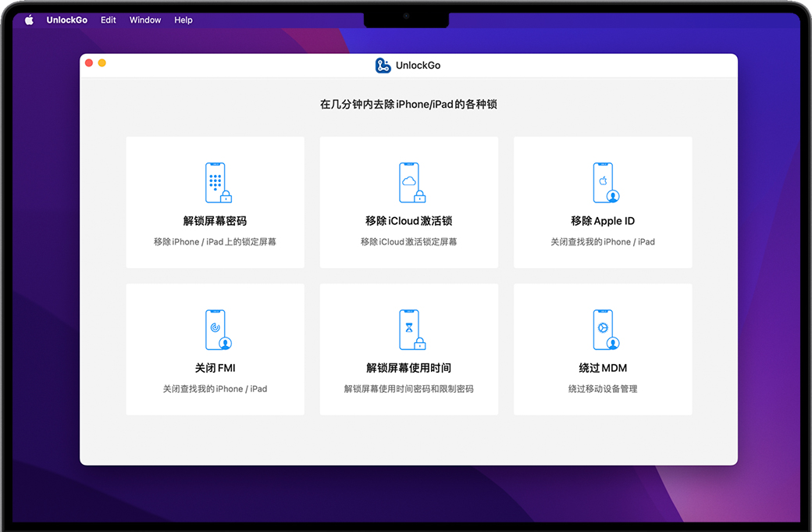Click the 绕过移动设备管理 description text
The height and width of the screenshot is (532, 812).
tap(603, 389)
